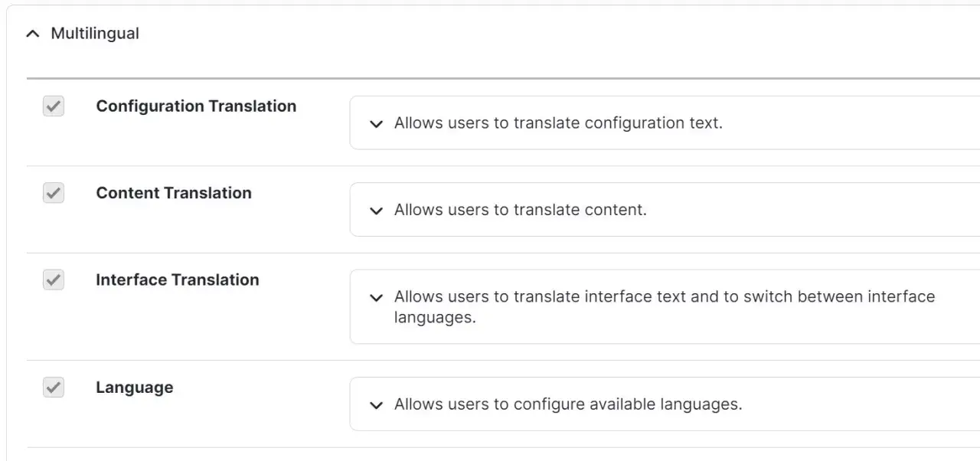Expand the 'configure available languages' description
Screen dimensions: 980x461
[x=376, y=404]
